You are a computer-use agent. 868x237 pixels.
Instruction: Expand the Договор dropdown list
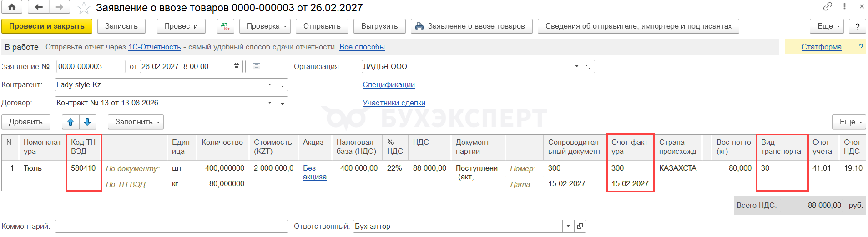(270, 103)
